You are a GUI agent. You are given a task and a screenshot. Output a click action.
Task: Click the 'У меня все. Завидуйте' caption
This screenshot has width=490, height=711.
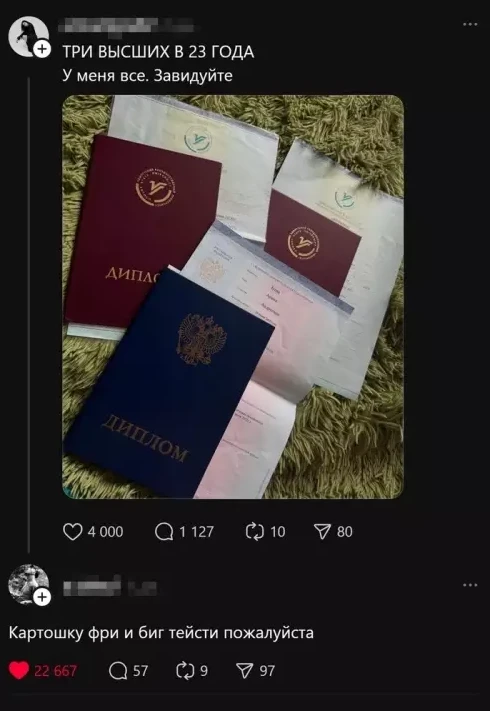pyautogui.click(x=147, y=75)
